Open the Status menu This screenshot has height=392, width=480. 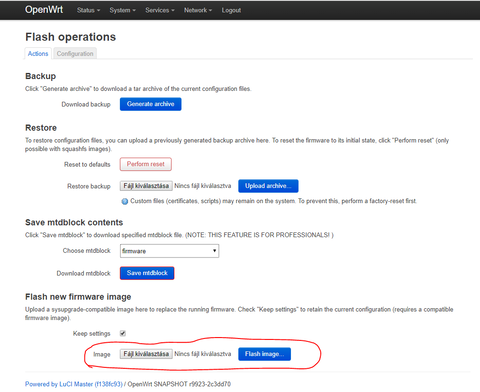tap(88, 10)
